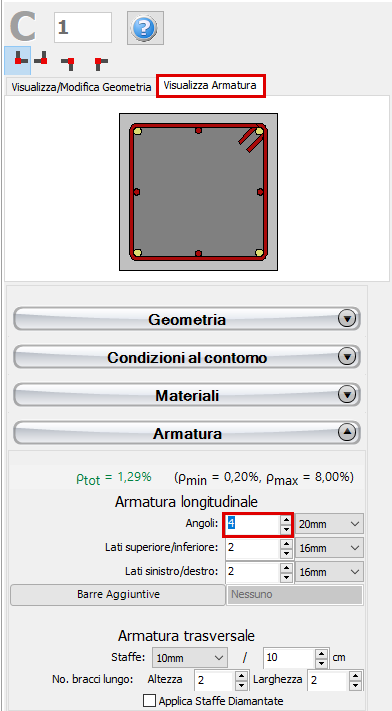Expand the Geometria section arrow

[347, 319]
